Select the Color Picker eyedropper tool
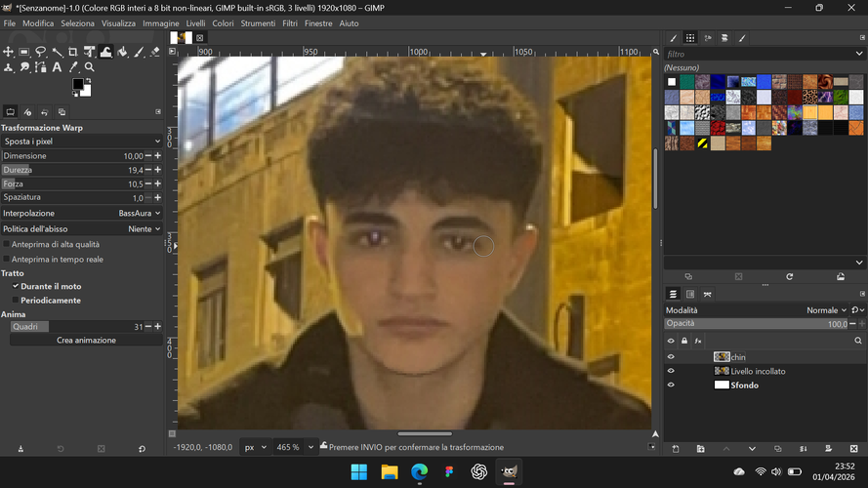Image resolution: width=868 pixels, height=488 pixels. (x=73, y=67)
